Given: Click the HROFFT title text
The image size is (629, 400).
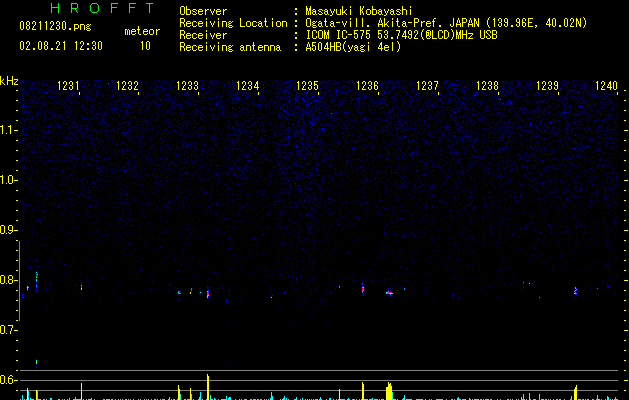Looking at the screenshot, I should [x=103, y=8].
